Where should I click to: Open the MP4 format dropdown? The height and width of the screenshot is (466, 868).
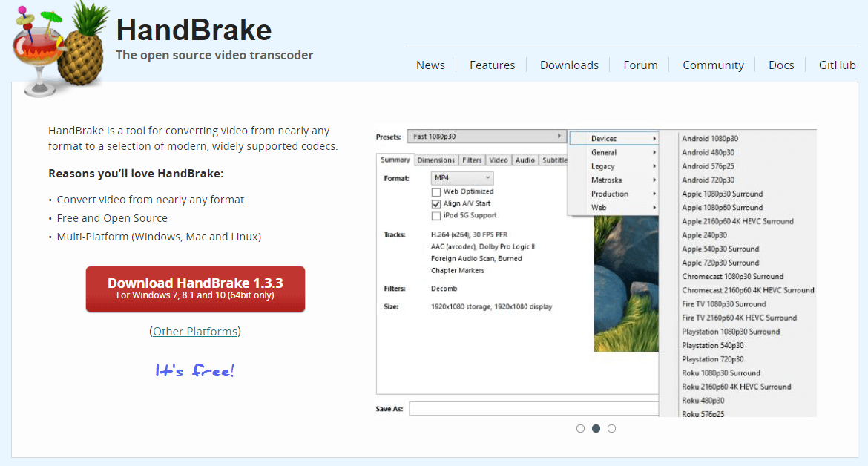point(461,178)
